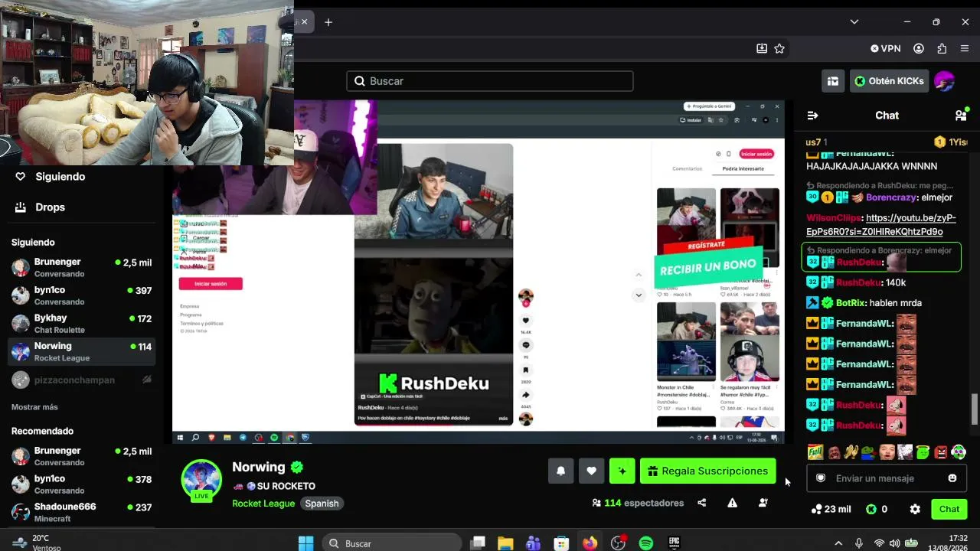Open Spotify from the taskbar
Viewport: 980px width, 551px height.
click(x=645, y=543)
